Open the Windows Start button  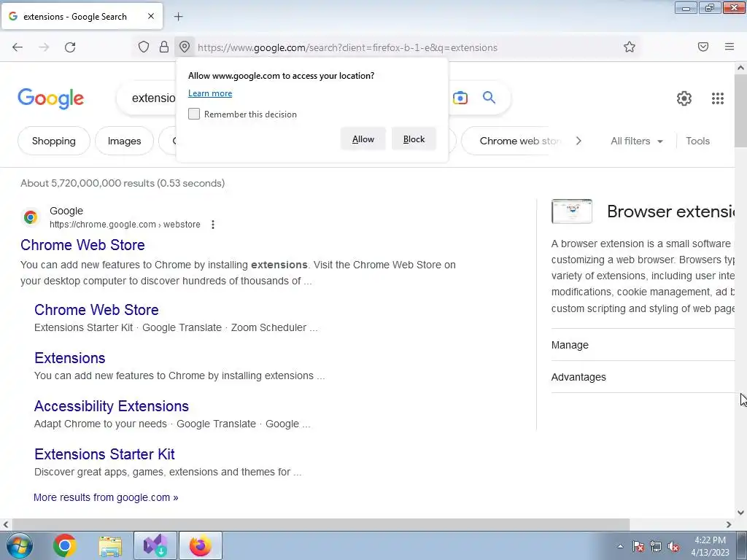tap(20, 545)
